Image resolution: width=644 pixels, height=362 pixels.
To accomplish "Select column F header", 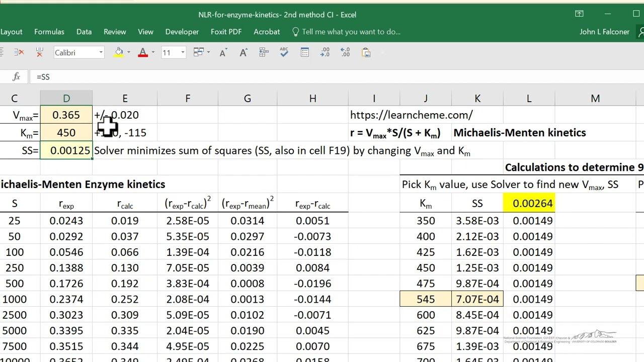I will point(188,99).
